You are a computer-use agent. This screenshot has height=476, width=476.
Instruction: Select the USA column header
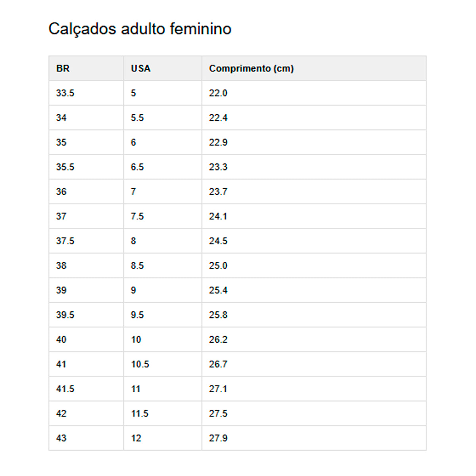click(141, 69)
